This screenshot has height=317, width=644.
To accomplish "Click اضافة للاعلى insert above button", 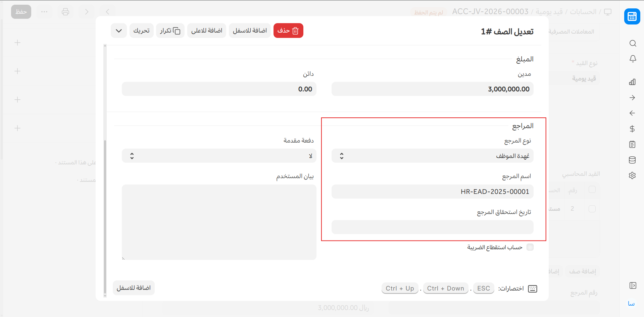I will click(206, 31).
